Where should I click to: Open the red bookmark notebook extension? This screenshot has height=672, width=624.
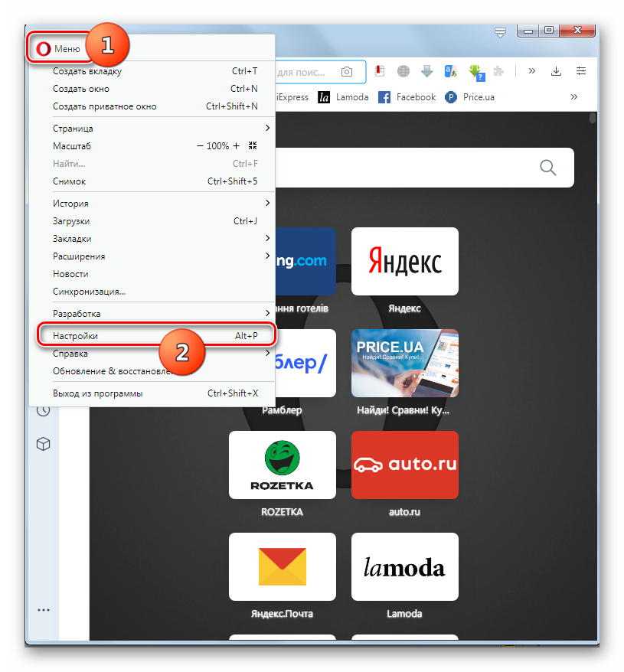click(380, 71)
